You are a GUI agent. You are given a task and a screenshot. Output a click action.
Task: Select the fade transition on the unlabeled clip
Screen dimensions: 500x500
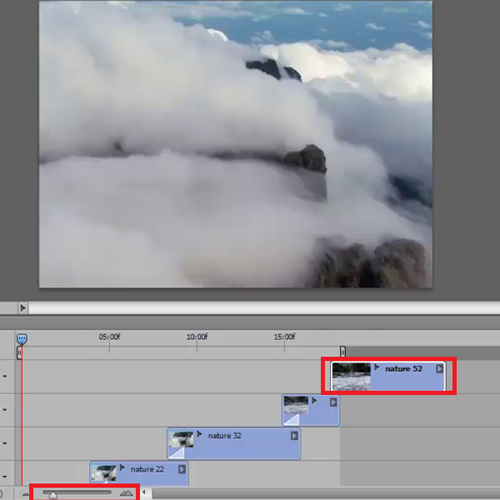pyautogui.click(x=291, y=419)
